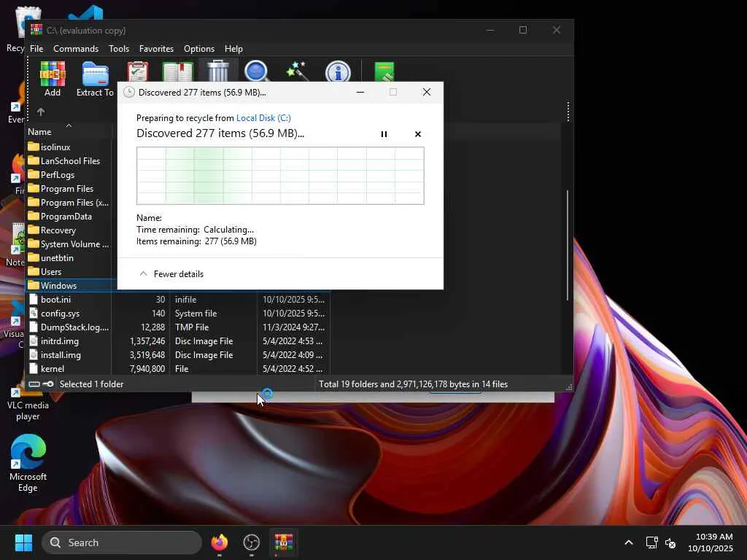Viewport: 747px width, 560px height.
Task: Click the Info toolbar icon
Action: pos(337,71)
